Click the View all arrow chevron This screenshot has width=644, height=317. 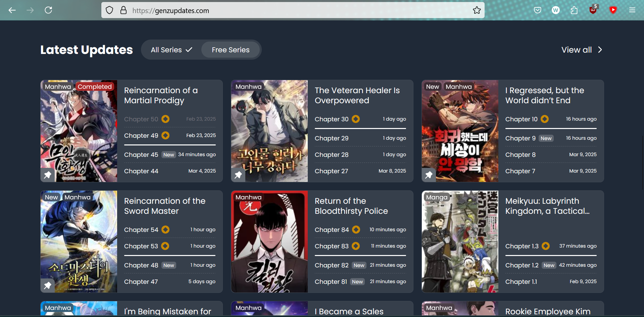[x=600, y=50]
